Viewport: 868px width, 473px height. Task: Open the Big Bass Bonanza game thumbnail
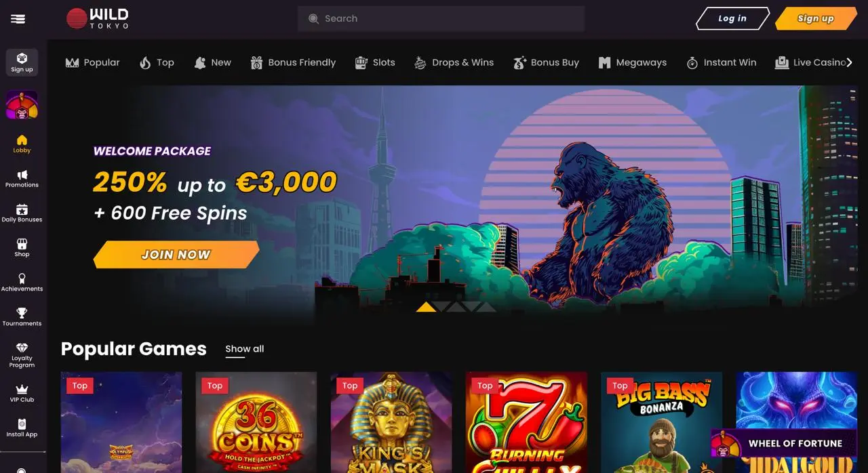coord(661,422)
